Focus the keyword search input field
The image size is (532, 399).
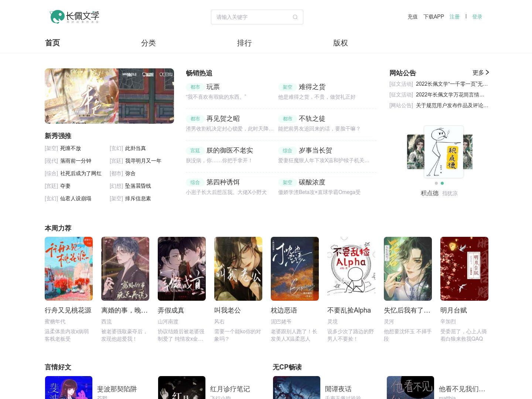(251, 17)
